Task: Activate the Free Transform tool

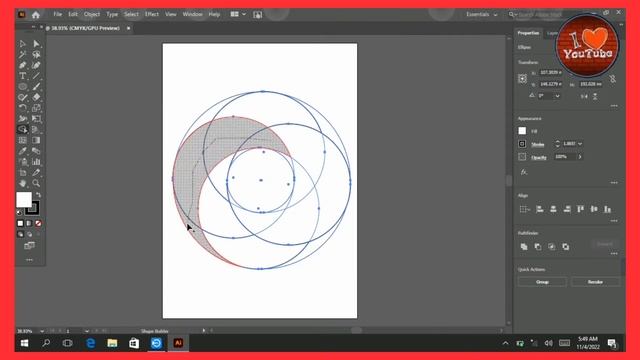Action: (x=36, y=119)
